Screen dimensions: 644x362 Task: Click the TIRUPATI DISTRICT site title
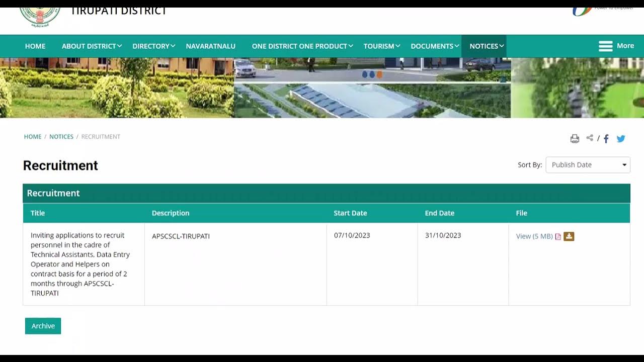[119, 11]
